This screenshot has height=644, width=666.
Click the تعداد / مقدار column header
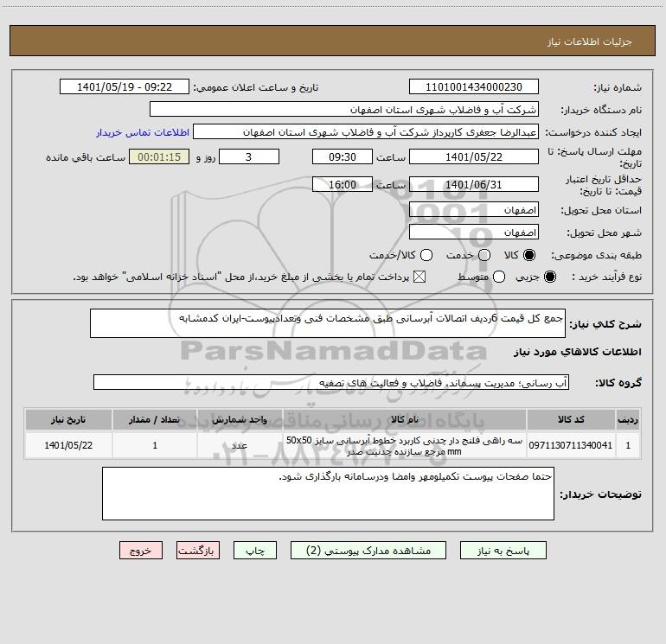coord(155,419)
